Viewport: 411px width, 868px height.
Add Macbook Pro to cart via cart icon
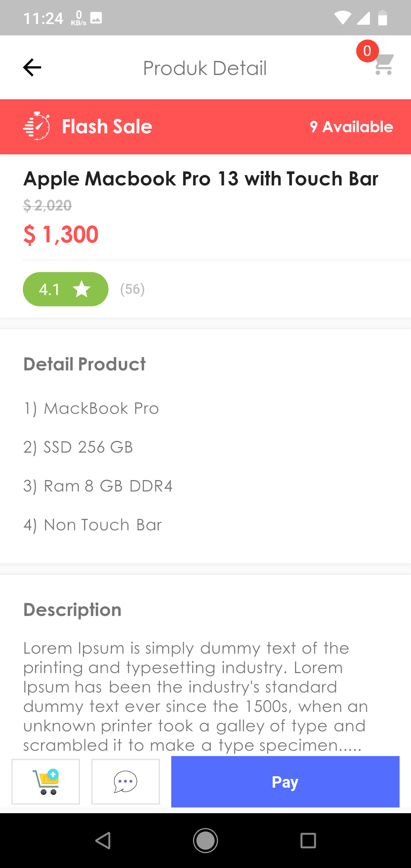point(45,782)
